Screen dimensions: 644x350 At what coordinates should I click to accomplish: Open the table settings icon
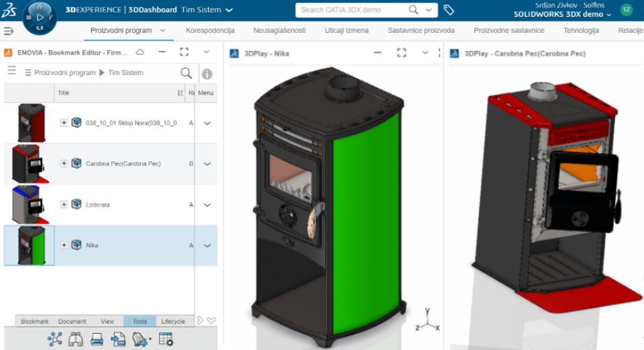(166, 339)
